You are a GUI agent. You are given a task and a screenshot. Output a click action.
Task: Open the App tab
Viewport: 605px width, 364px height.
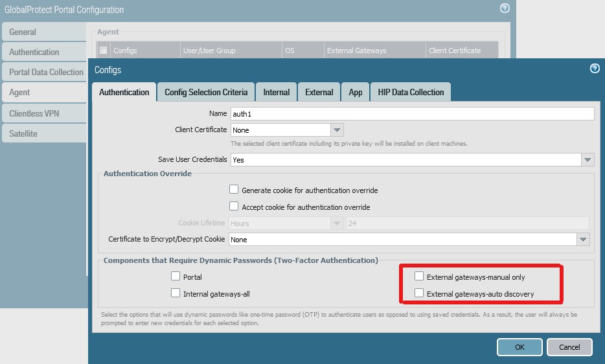point(356,92)
